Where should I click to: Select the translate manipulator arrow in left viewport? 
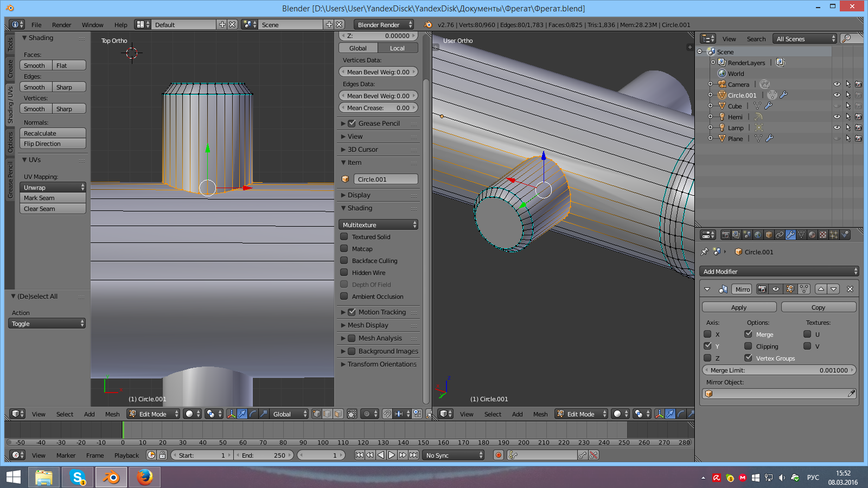pyautogui.click(x=242, y=414)
